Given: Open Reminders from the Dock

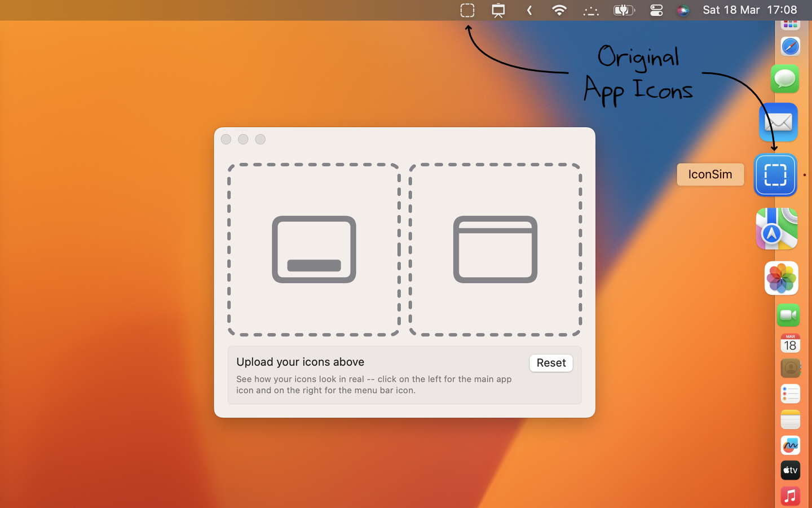Looking at the screenshot, I should coord(790,393).
